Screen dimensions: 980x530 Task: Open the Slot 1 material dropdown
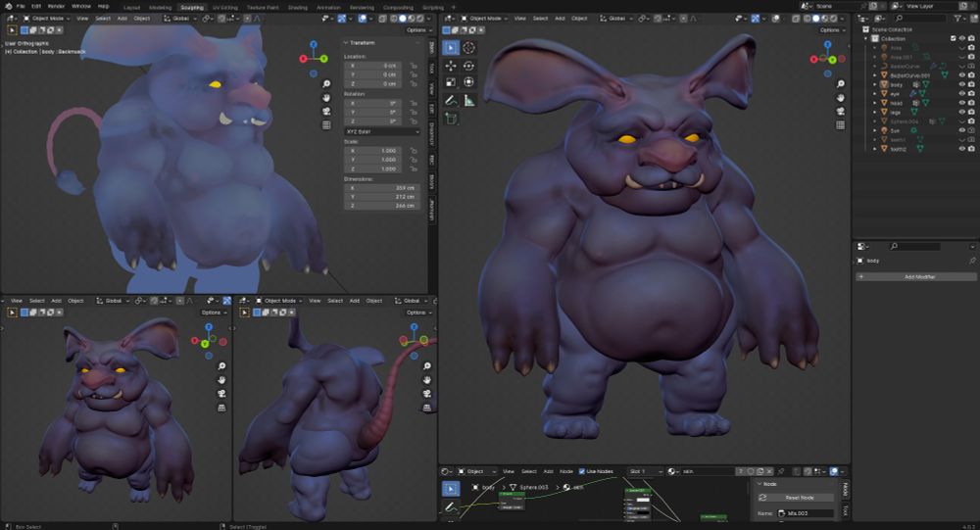646,471
